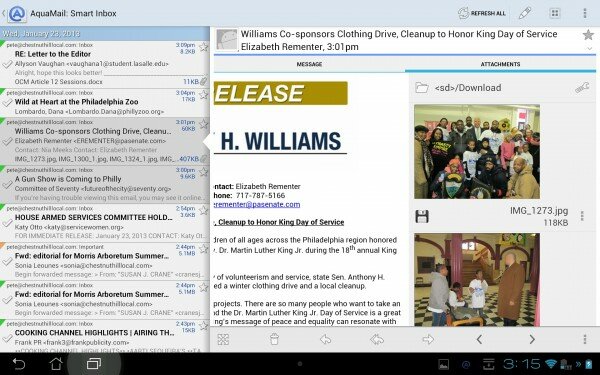Switch to the Attachments tab
Viewport: 600px width, 375px height.
[x=500, y=64]
